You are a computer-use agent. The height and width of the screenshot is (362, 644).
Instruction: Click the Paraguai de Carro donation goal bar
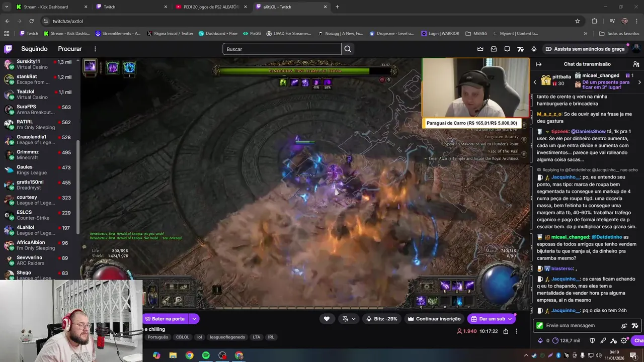click(x=473, y=123)
